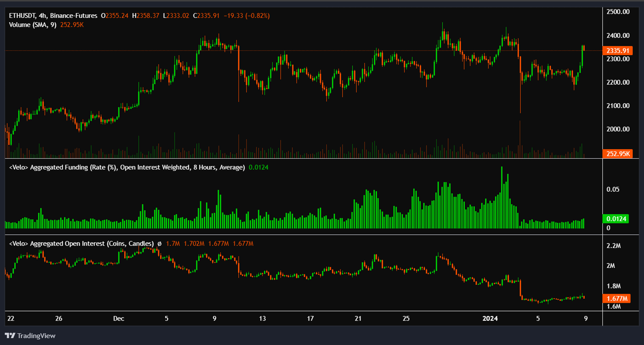Click the 2.2M open interest axis label

tap(614, 246)
